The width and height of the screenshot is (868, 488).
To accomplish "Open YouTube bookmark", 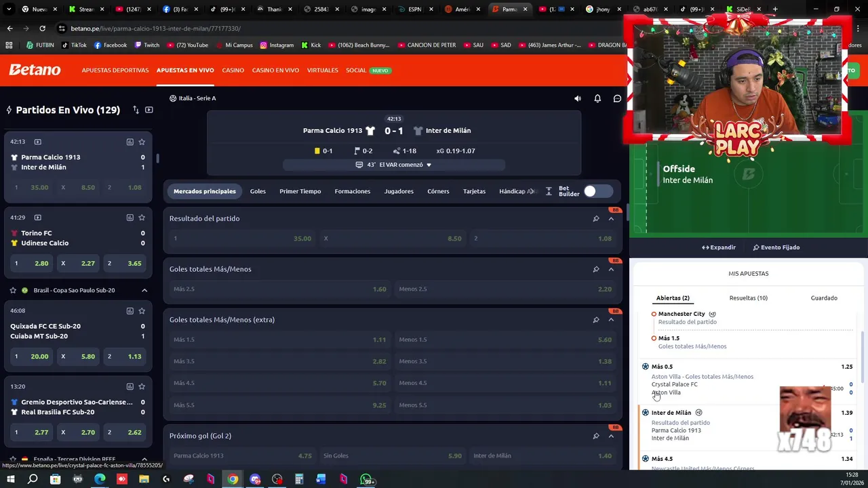I will click(187, 45).
